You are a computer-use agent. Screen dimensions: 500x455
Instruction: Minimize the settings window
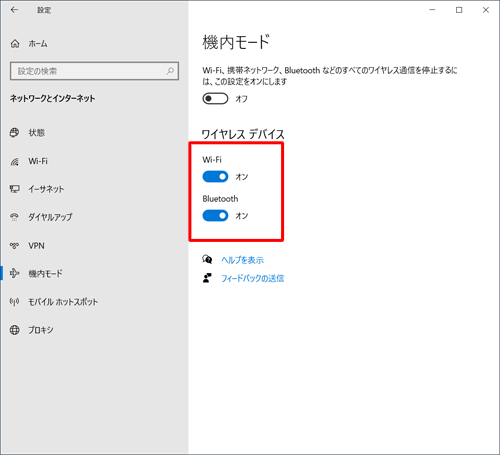[432, 10]
